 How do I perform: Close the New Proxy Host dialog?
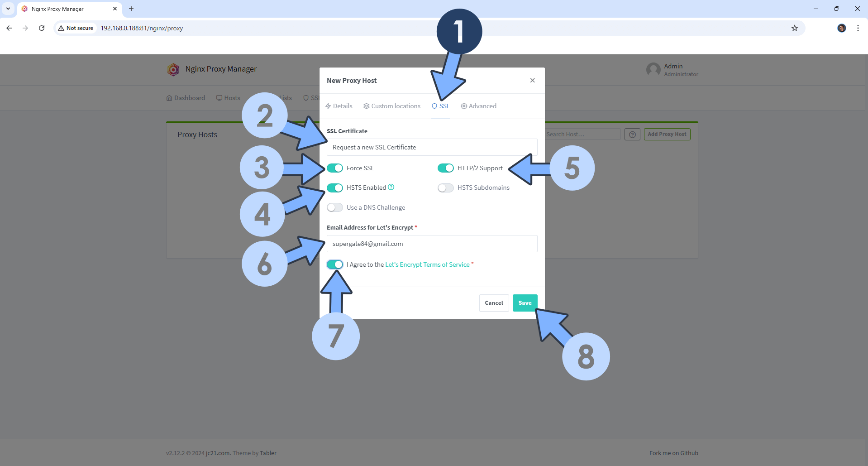[532, 80]
